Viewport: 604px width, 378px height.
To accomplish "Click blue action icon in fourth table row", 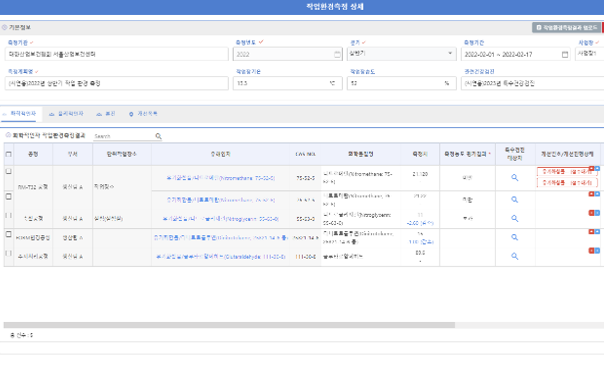I will [x=597, y=232].
